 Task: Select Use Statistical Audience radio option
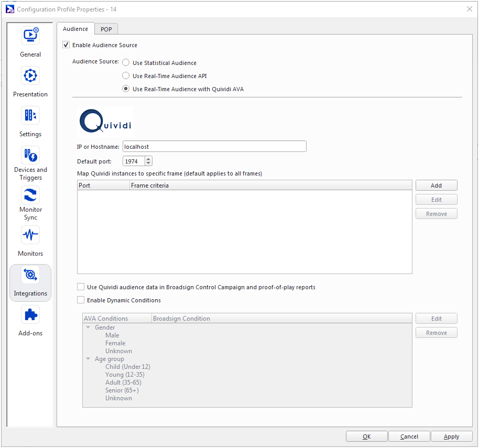tap(126, 63)
